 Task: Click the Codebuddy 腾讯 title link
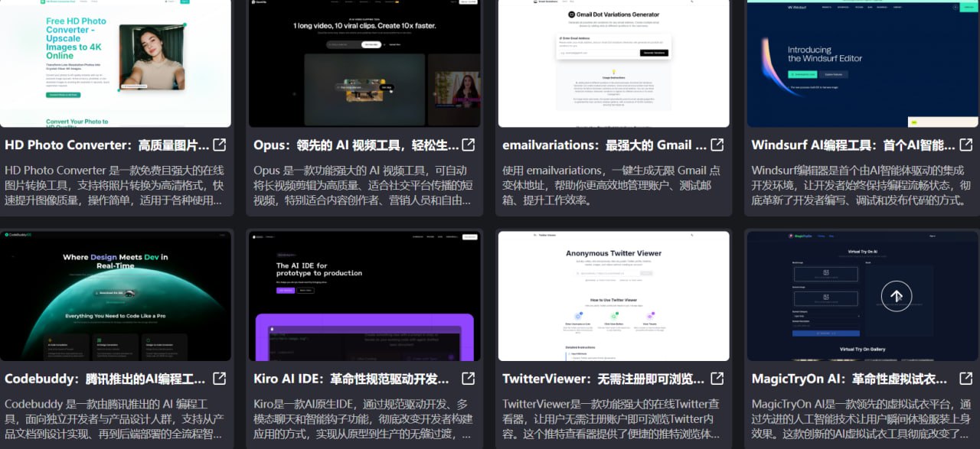pyautogui.click(x=105, y=379)
